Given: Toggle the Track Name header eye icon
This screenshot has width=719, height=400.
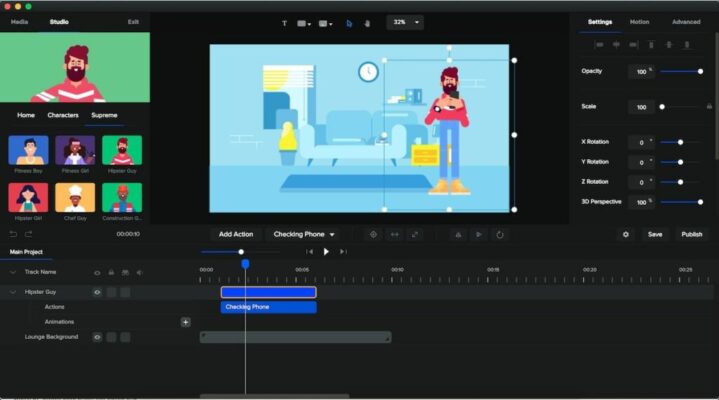Looking at the screenshot, I should [97, 272].
